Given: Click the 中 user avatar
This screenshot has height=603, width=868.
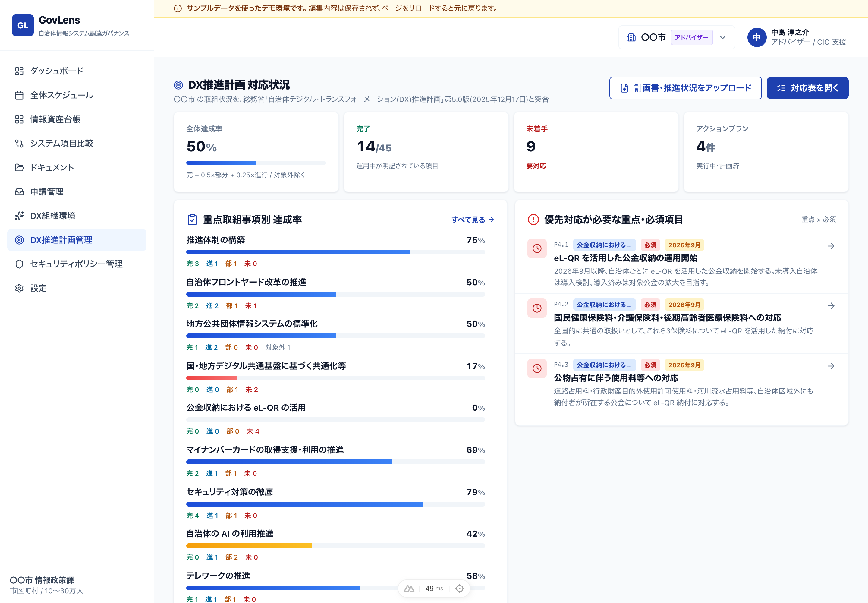Looking at the screenshot, I should 756,37.
